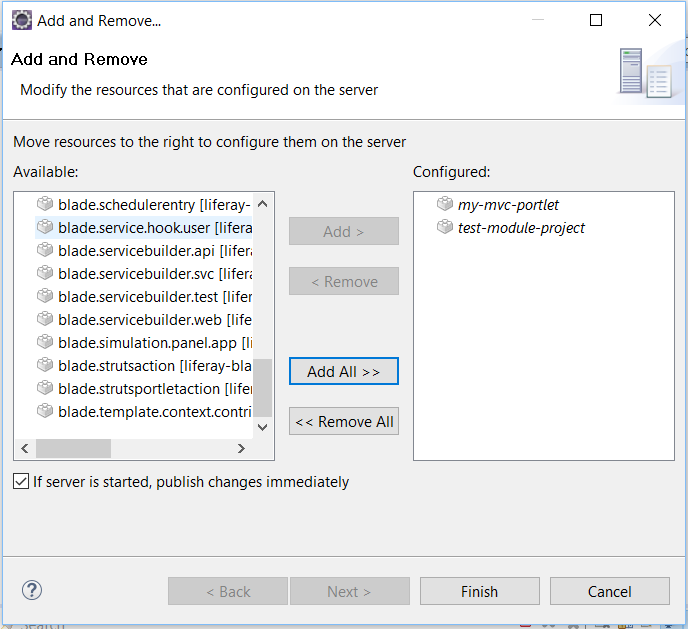Maximize the Add and Remove dialog
Screen dimensions: 688x629
595,20
